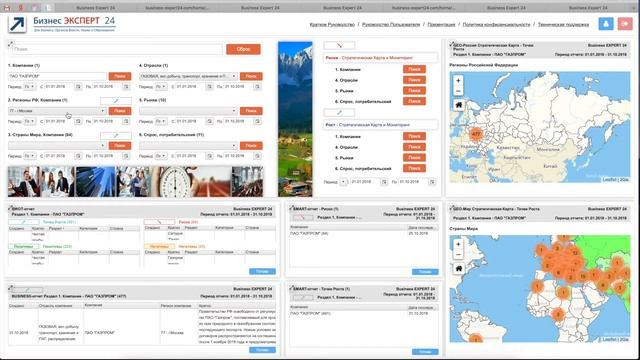640x360 pixels.
Task: Open end-date calendar in Риски/Рост panel
Action: coord(432,182)
